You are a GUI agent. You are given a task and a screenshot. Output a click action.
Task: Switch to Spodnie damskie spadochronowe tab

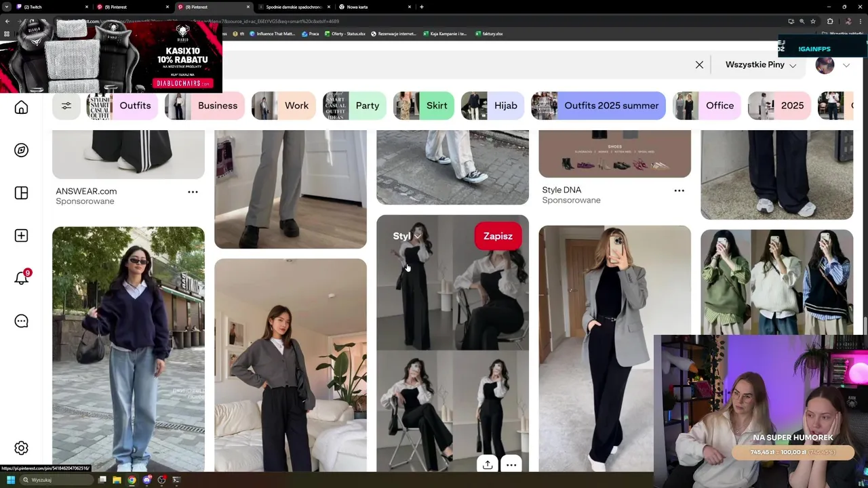tap(296, 7)
